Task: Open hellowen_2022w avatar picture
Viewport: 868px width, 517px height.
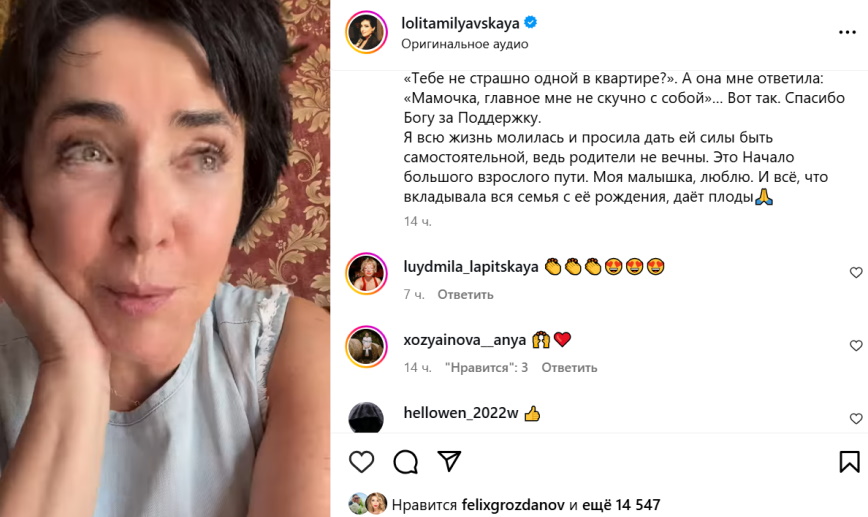Action: [366, 417]
